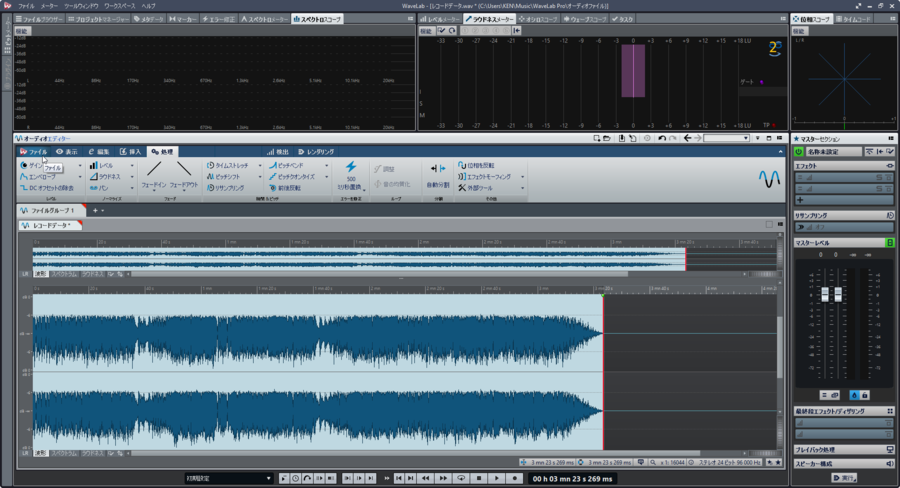Select the Level (レベル) normalizer
The height and width of the screenshot is (488, 900).
102,165
